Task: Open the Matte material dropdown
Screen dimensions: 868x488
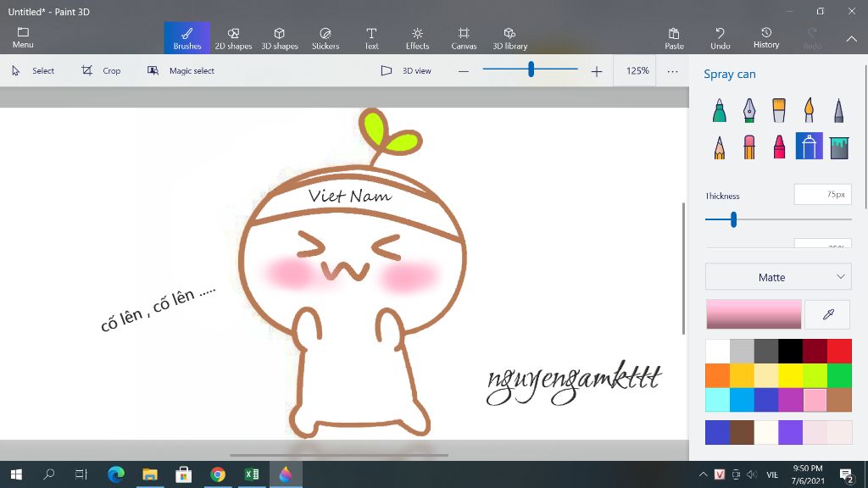Action: point(778,277)
